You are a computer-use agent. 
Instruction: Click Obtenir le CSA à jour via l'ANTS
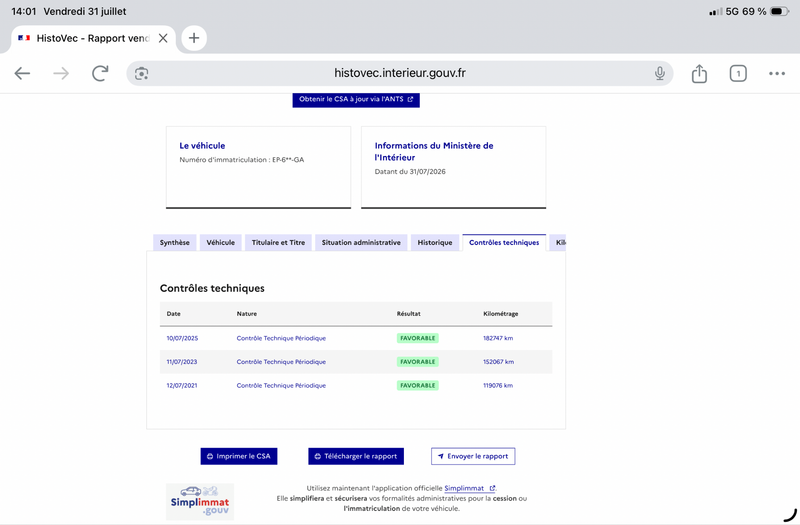click(x=356, y=99)
